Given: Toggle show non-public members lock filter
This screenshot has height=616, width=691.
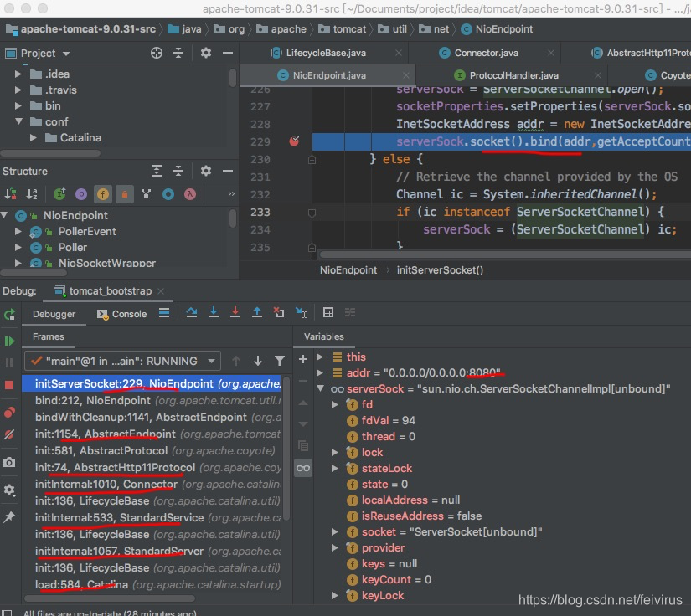Looking at the screenshot, I should click(x=125, y=194).
